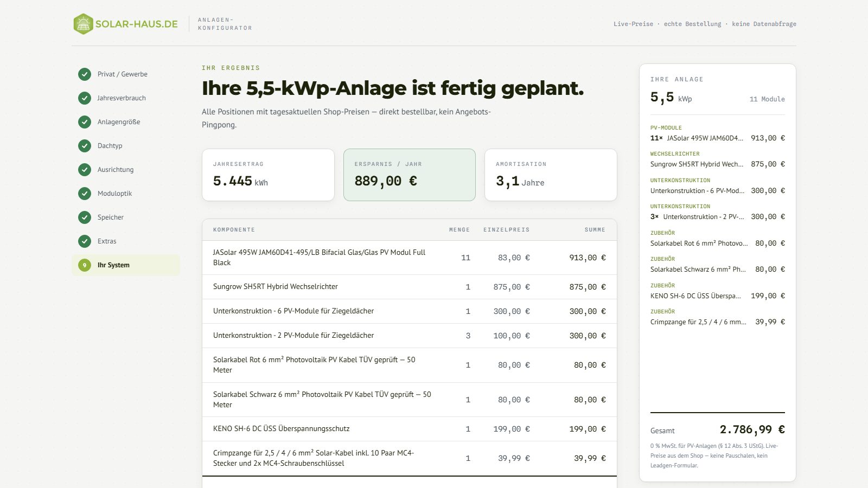The height and width of the screenshot is (488, 868).
Task: Click the 11 Module label
Action: pyautogui.click(x=767, y=99)
